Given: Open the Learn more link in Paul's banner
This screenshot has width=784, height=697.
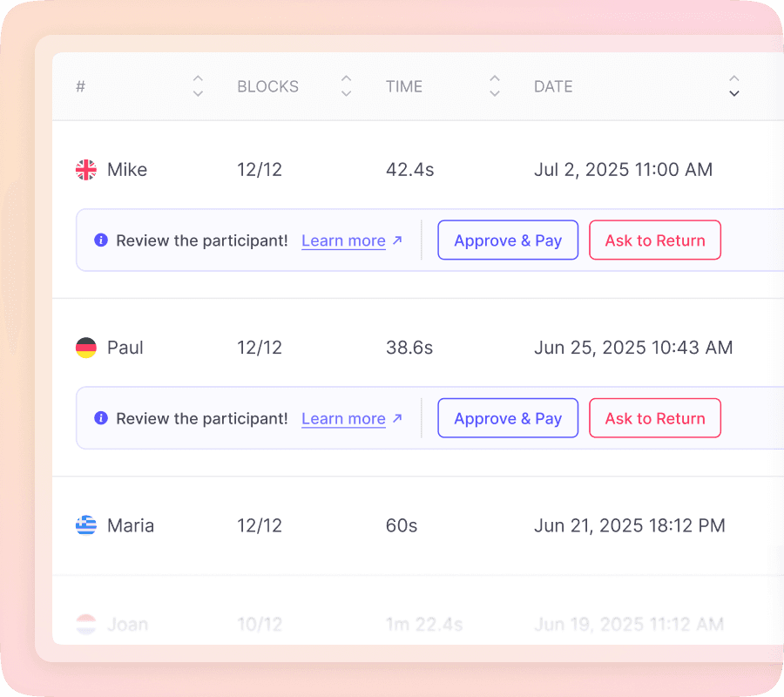Looking at the screenshot, I should (343, 418).
